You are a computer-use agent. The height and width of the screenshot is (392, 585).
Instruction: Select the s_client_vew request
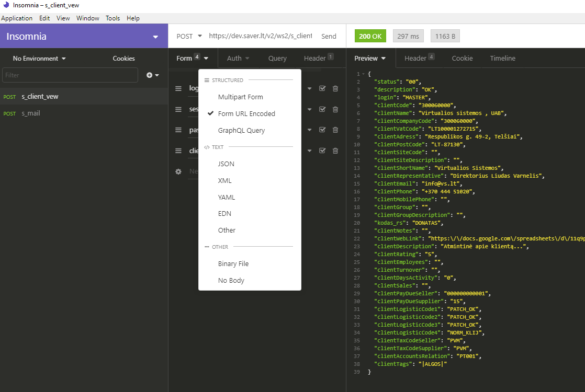coord(84,97)
